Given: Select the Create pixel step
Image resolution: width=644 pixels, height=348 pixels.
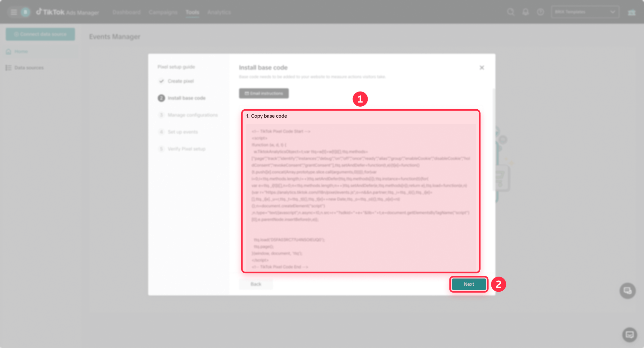Looking at the screenshot, I should (x=176, y=81).
